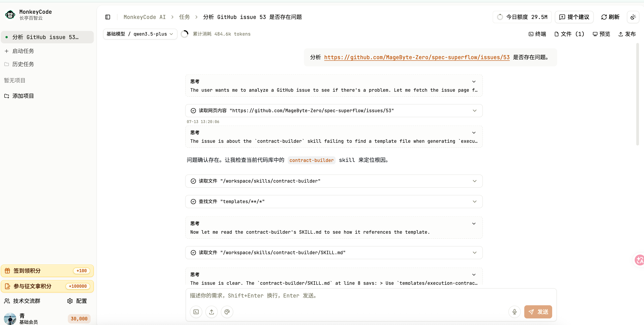644x325 pixels.
Task: Click the 累计消耗 484.6k tokens text
Action: coord(222,34)
